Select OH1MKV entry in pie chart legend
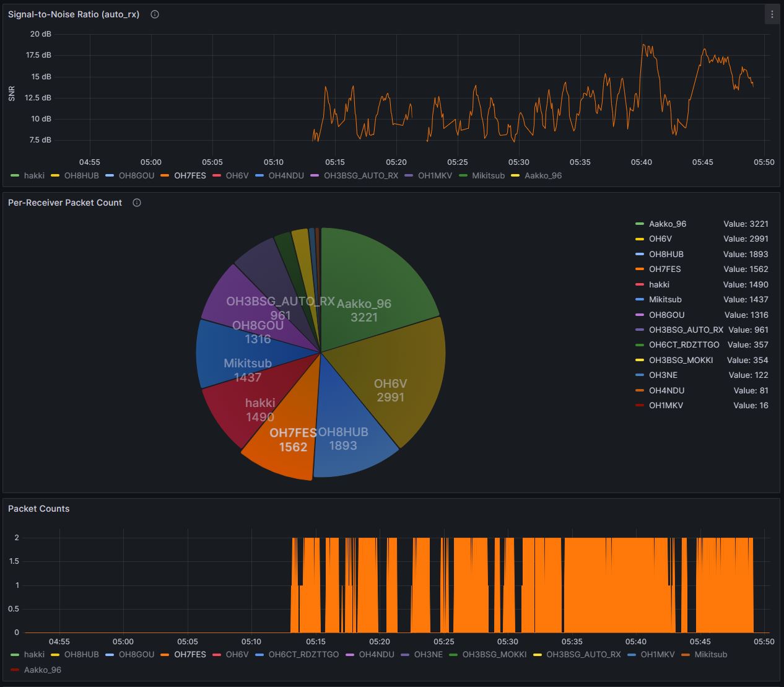The image size is (784, 687). click(x=666, y=406)
